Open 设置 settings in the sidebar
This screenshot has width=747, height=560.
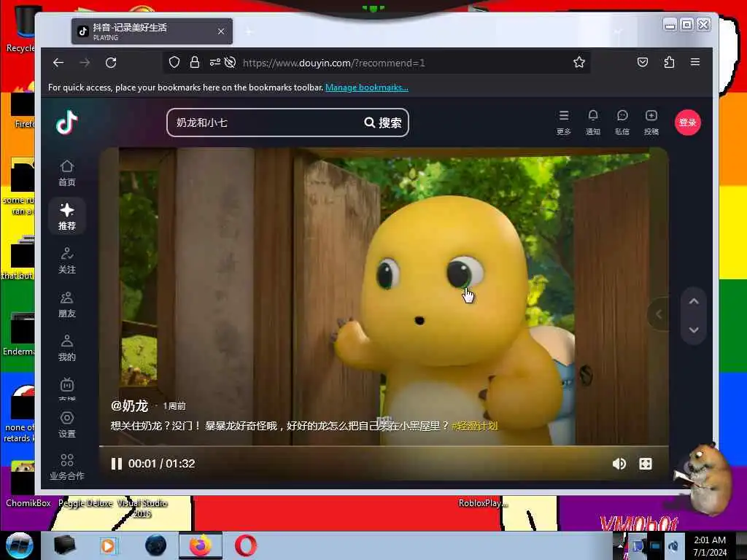[66, 424]
